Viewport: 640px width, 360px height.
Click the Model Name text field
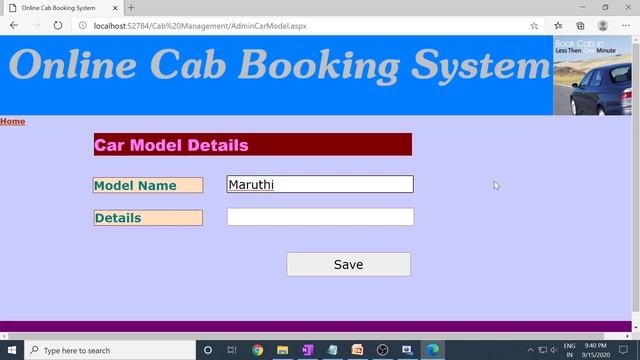point(320,184)
